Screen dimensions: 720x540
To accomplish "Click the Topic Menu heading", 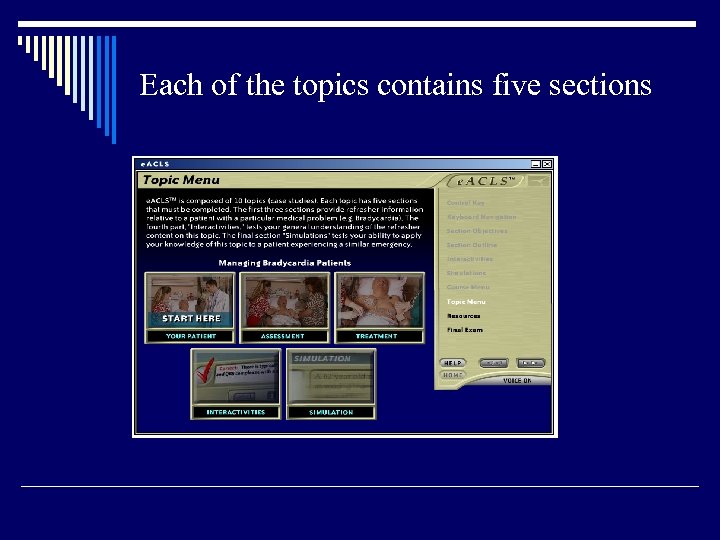I will pyautogui.click(x=181, y=180).
